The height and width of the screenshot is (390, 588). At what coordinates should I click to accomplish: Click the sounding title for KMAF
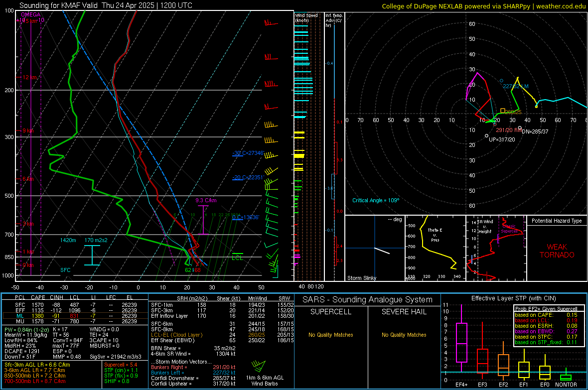click(x=106, y=5)
